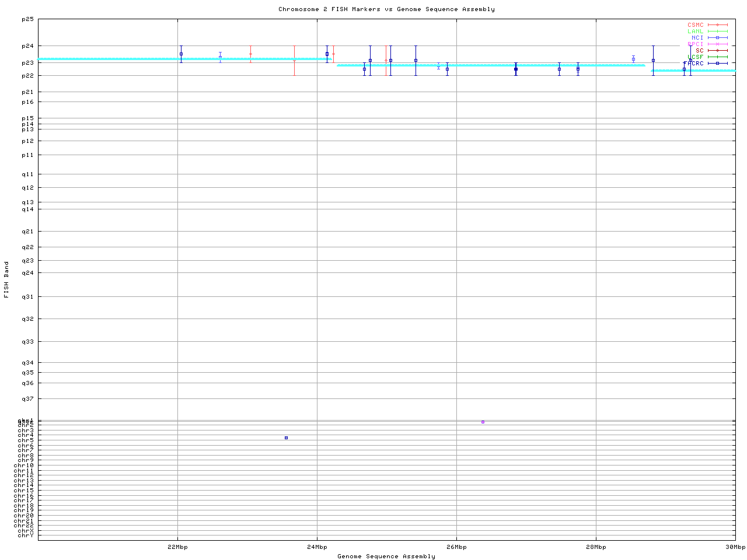Click the 'Genome Sequence Assembly' x-axis label
The height and width of the screenshot is (560, 747).
(x=386, y=556)
